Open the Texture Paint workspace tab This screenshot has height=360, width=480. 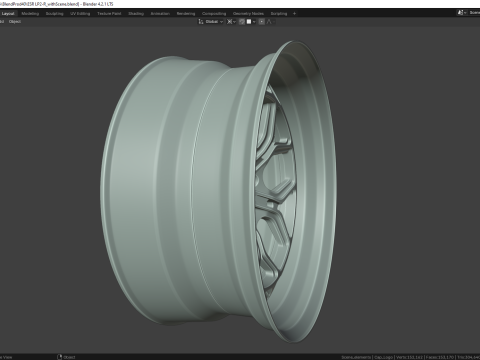(x=109, y=14)
